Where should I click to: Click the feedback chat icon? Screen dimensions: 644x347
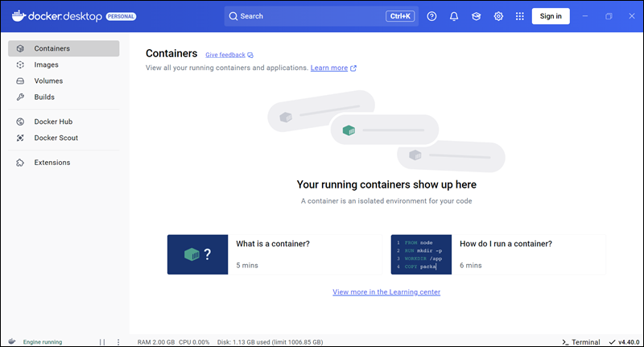click(250, 55)
